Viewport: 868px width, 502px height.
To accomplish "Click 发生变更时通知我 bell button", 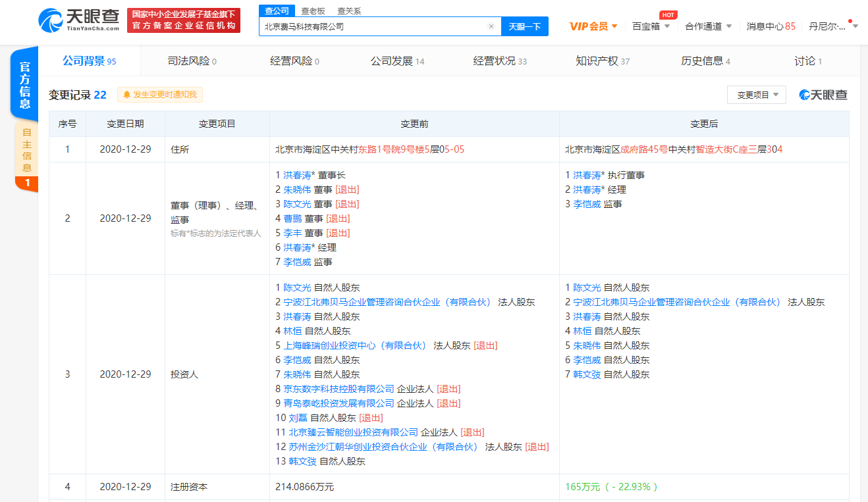I will click(x=160, y=95).
